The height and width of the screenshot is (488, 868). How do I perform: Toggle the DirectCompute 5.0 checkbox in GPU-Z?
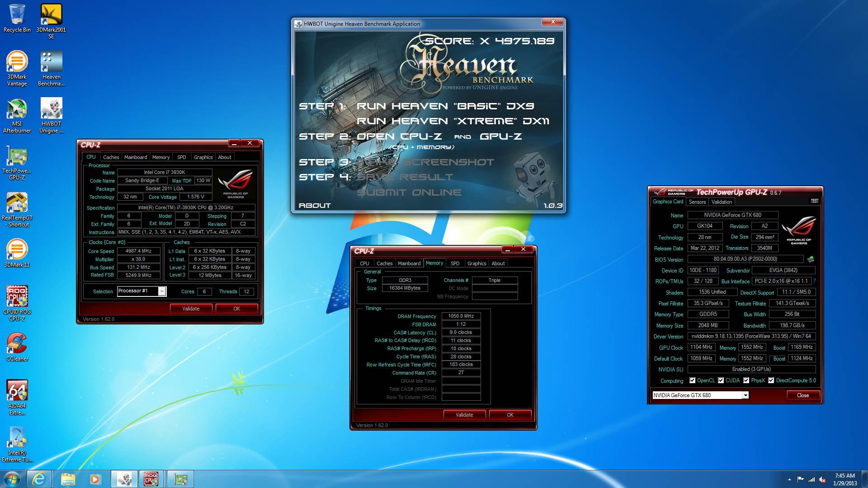coord(771,380)
